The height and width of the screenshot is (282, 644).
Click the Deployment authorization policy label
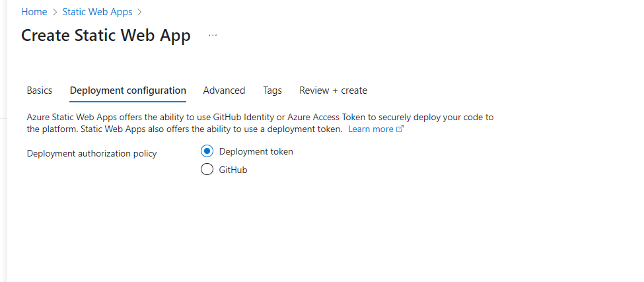(x=92, y=154)
